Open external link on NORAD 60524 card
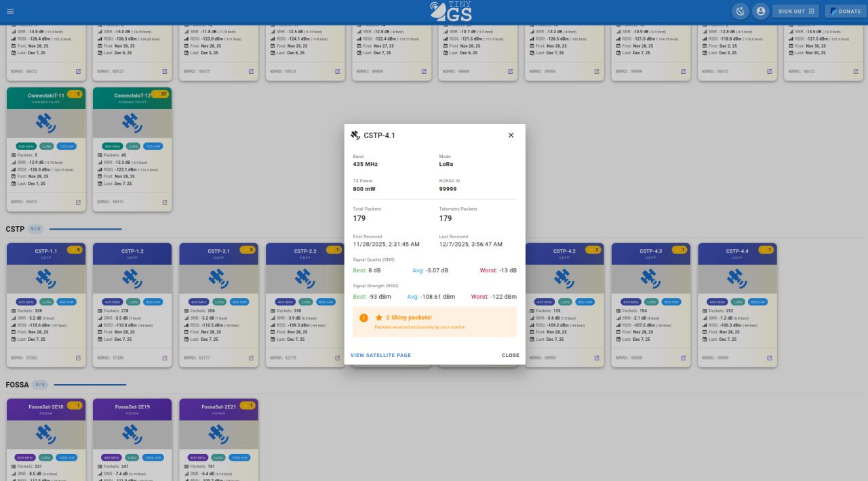The height and width of the screenshot is (481, 868). click(337, 71)
